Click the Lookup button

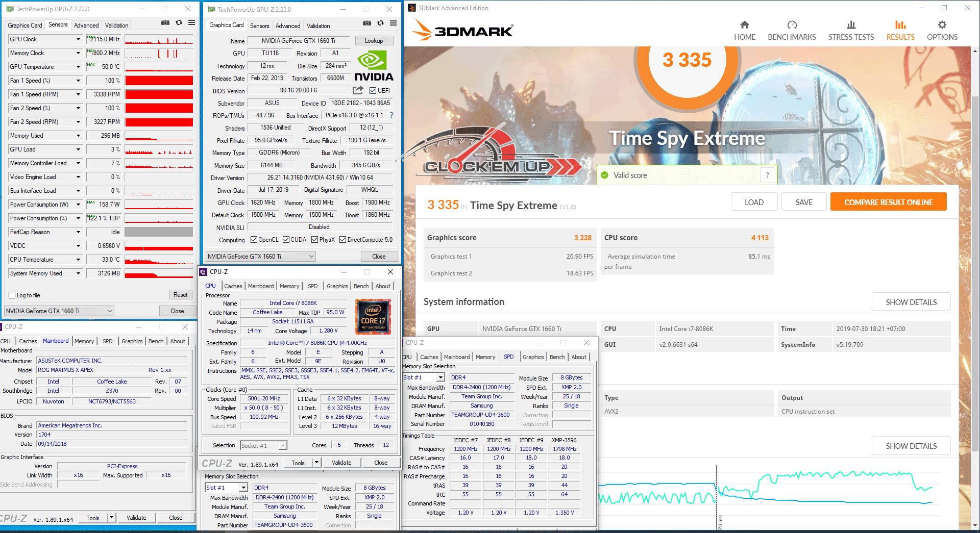coord(374,41)
